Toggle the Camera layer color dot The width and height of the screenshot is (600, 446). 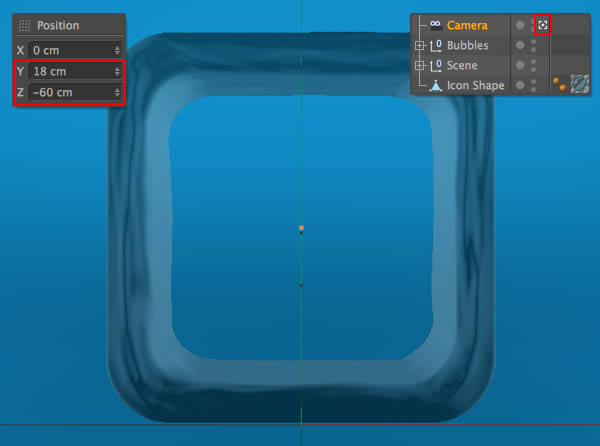point(520,25)
